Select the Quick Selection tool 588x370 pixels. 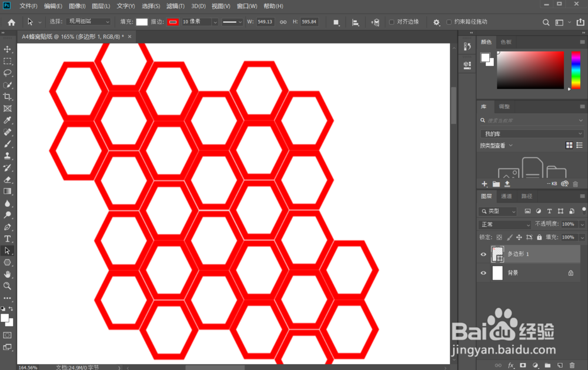(7, 85)
